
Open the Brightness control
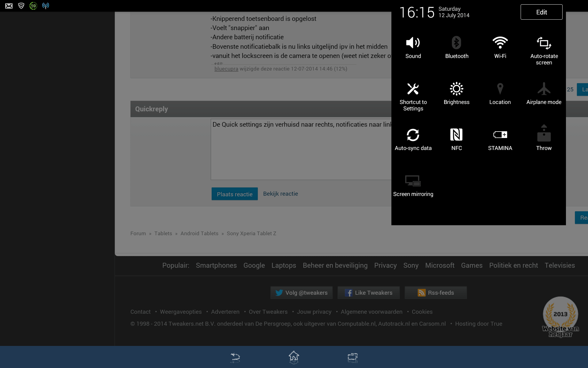[456, 93]
